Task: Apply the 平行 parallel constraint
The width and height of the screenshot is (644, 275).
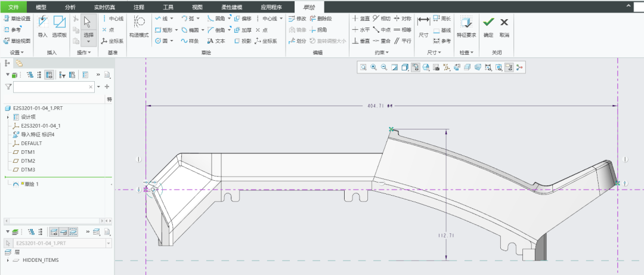Action: (402, 41)
